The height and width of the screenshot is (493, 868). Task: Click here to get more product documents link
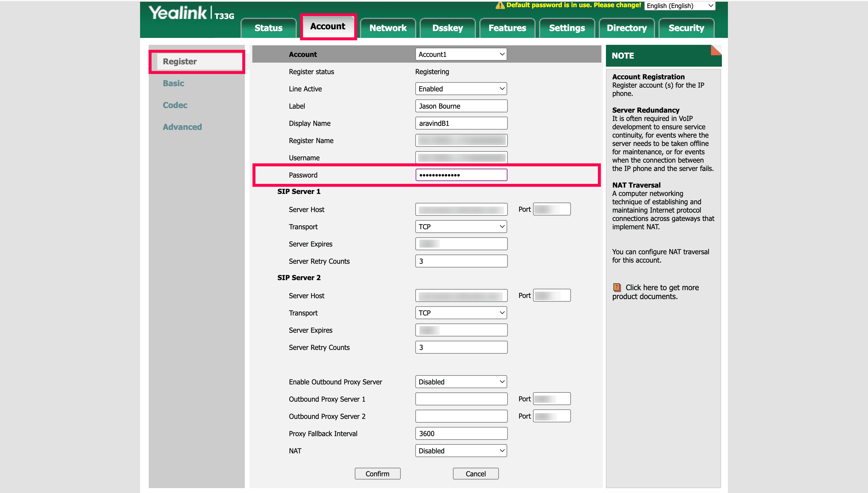point(662,288)
